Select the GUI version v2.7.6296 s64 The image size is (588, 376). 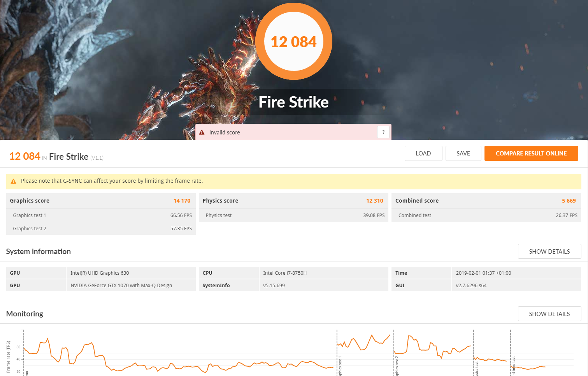coord(471,286)
